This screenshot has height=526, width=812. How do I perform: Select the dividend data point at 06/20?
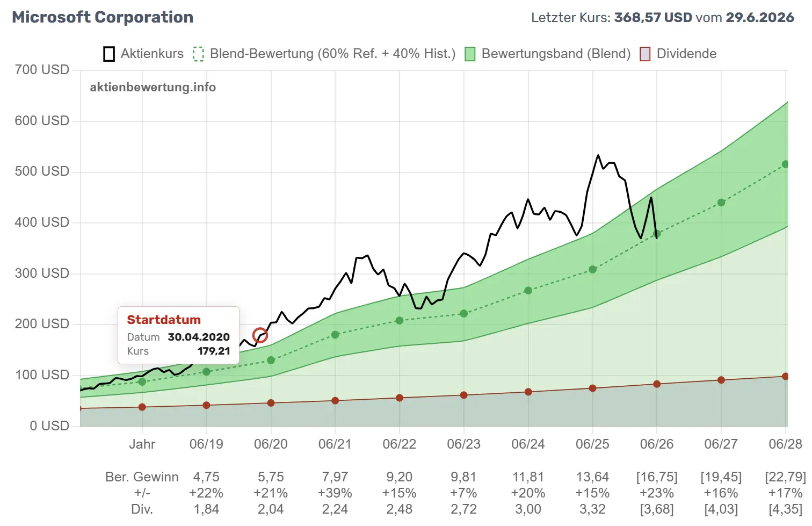point(271,403)
